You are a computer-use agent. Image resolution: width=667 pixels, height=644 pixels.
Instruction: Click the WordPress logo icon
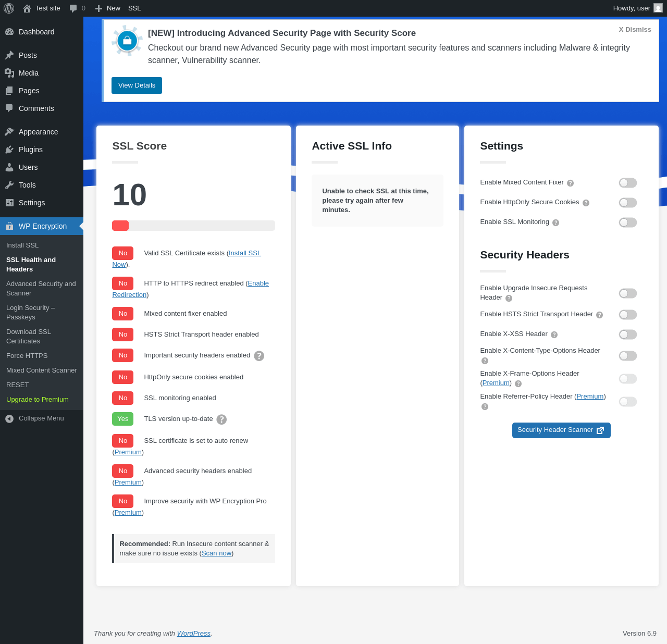click(9, 8)
